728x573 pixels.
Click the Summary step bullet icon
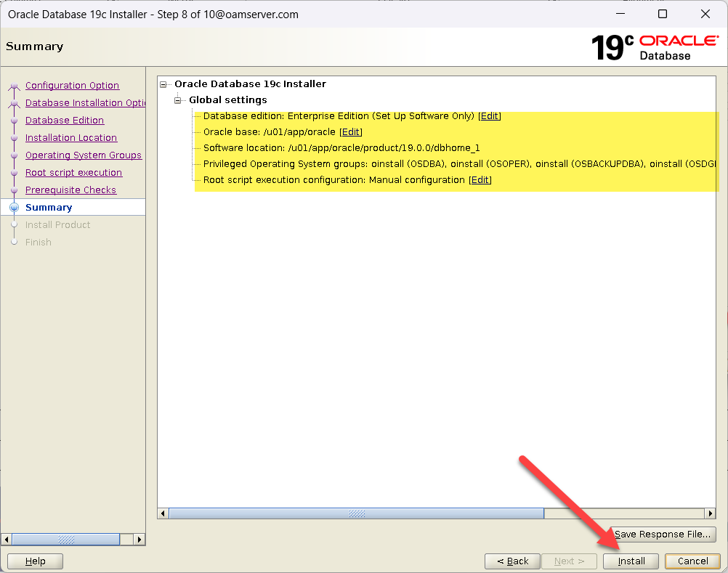[x=14, y=208]
